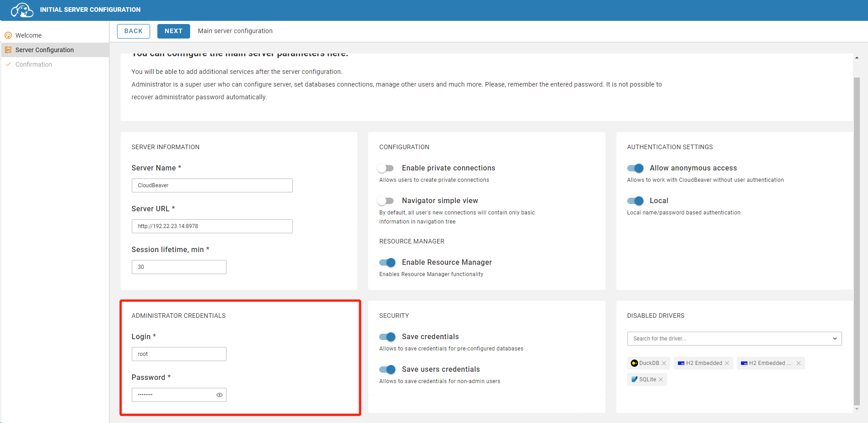
Task: Click the Server Configuration step icon
Action: 8,50
